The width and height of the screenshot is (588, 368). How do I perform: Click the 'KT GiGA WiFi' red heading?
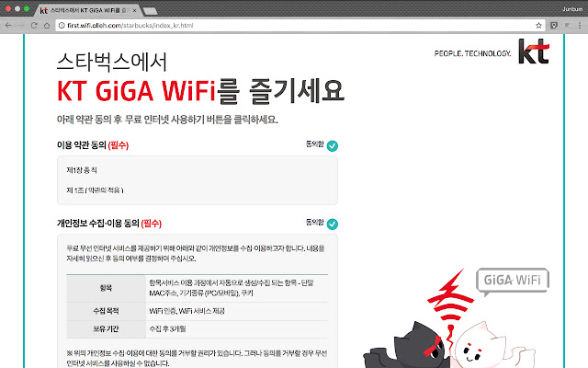(137, 91)
